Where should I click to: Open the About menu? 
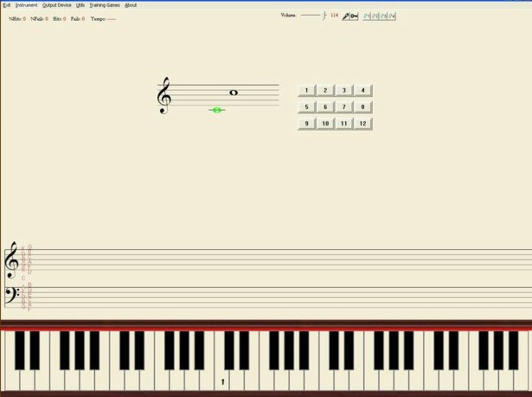coord(131,5)
